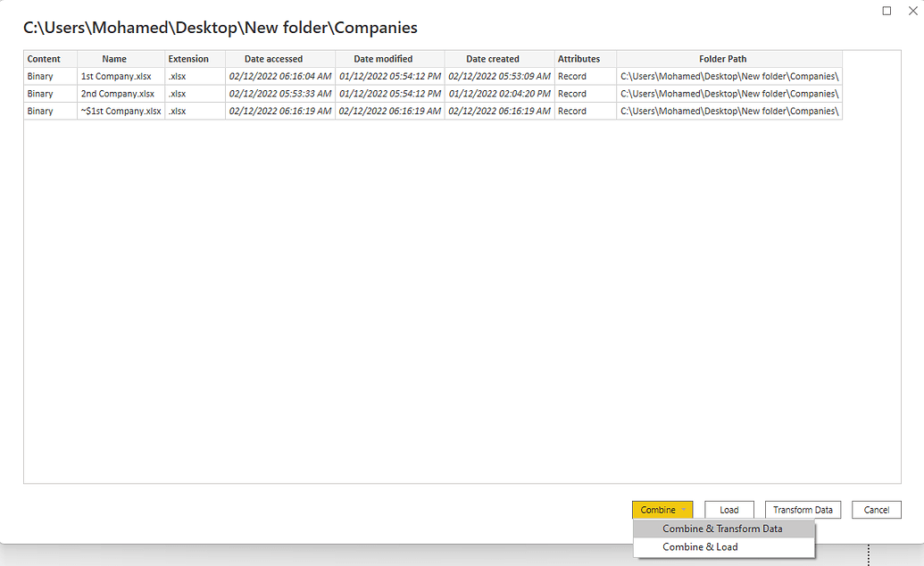The width and height of the screenshot is (924, 566).
Task: Click the Date created column header
Action: (492, 59)
